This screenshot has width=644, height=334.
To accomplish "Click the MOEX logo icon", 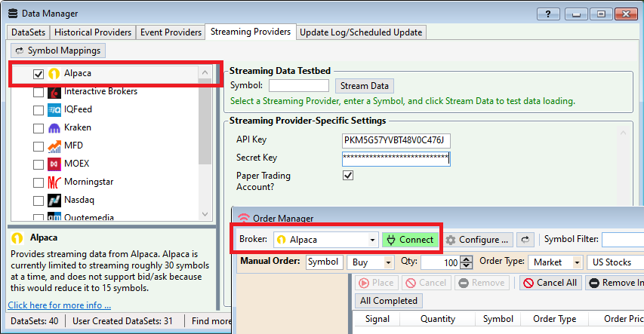I will pos(54,164).
